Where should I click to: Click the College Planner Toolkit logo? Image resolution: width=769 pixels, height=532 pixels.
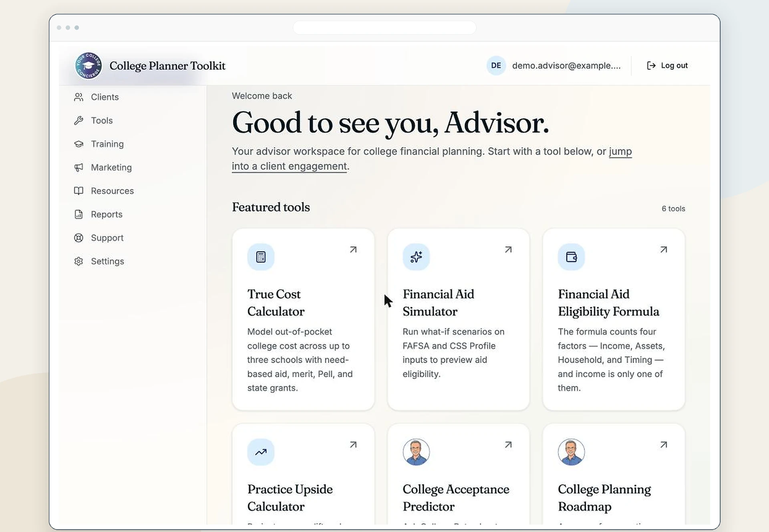[89, 66]
